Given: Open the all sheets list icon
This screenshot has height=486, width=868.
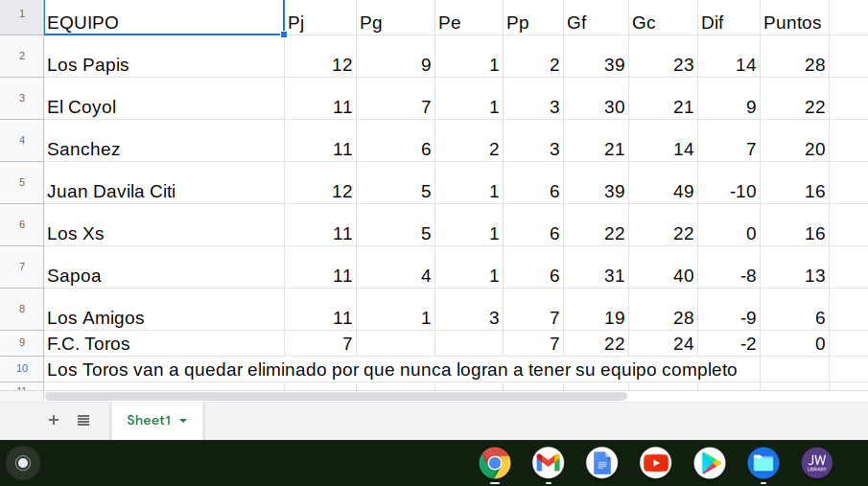Looking at the screenshot, I should (83, 420).
